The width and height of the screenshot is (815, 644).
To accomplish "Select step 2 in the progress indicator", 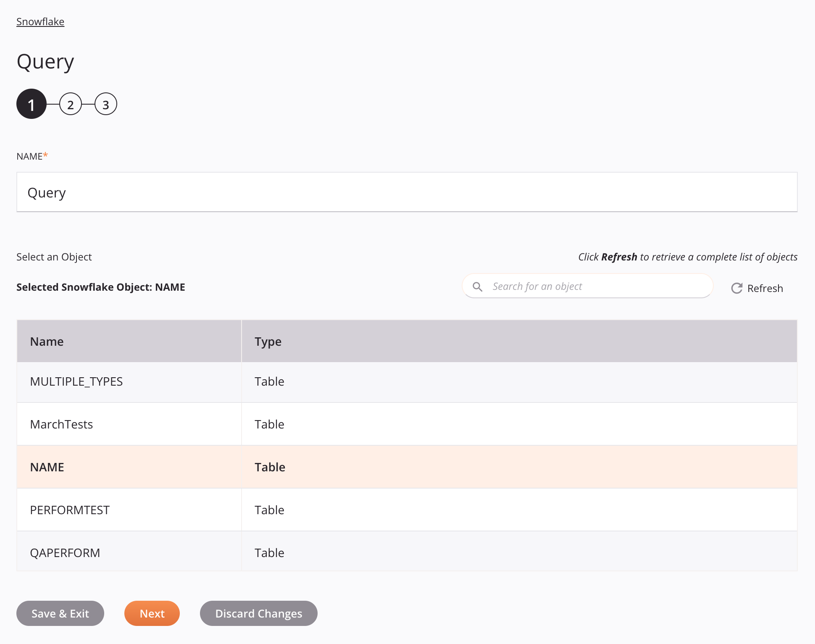I will pyautogui.click(x=69, y=105).
